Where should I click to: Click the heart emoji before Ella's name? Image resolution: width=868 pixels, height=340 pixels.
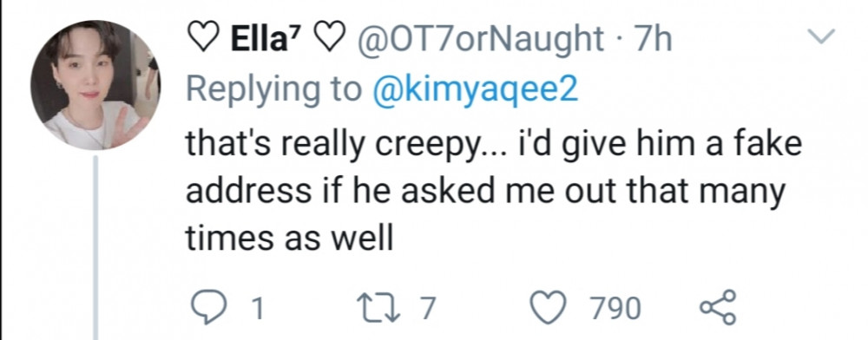pyautogui.click(x=203, y=40)
